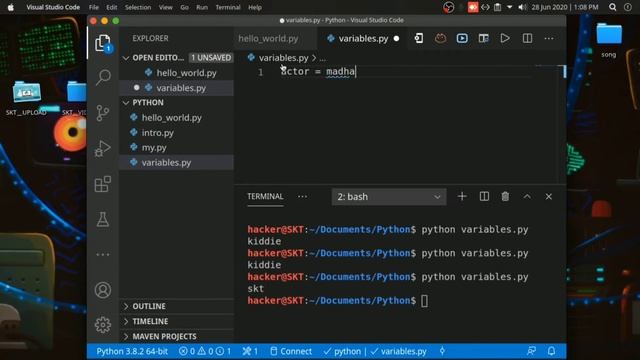Click the open changes icon in editor toolbar
Image resolution: width=640 pixels, height=360 pixels.
click(419, 38)
